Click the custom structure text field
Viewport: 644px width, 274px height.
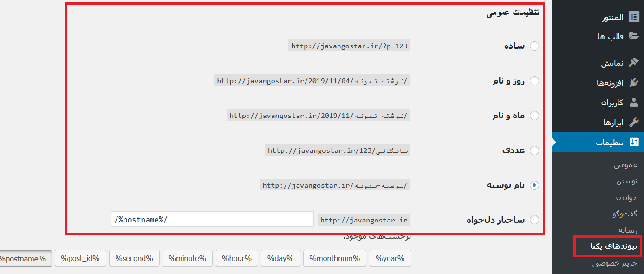click(x=212, y=220)
